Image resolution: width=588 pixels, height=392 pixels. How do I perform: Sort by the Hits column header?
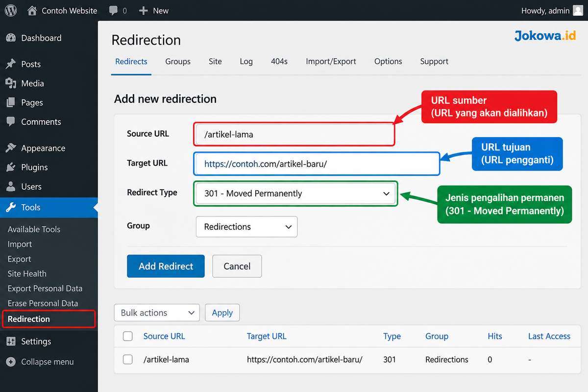click(495, 336)
